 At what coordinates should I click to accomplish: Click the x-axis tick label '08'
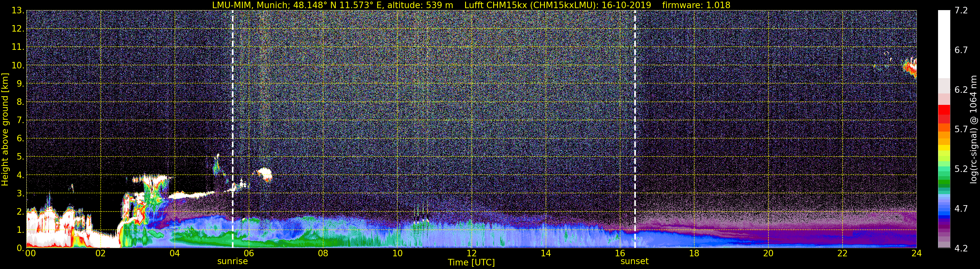(x=323, y=253)
